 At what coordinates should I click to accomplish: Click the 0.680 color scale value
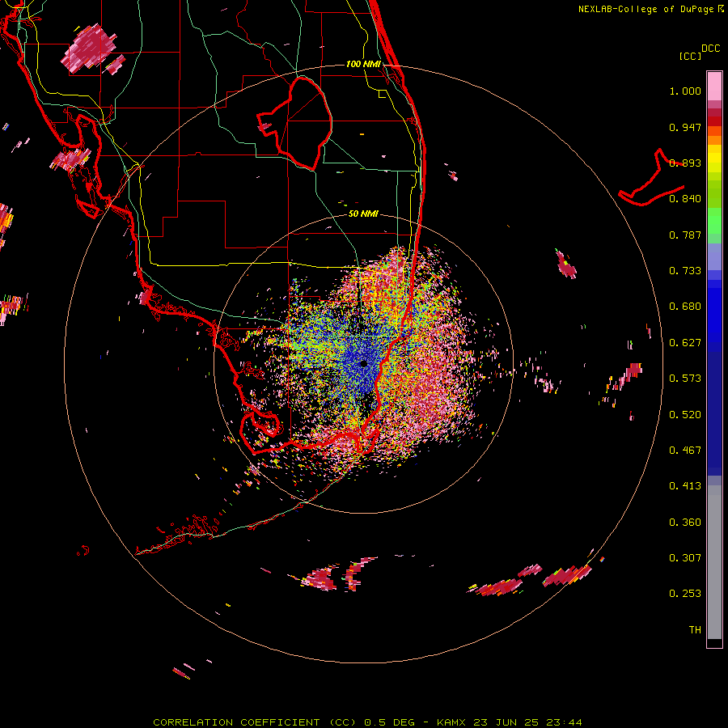click(685, 307)
